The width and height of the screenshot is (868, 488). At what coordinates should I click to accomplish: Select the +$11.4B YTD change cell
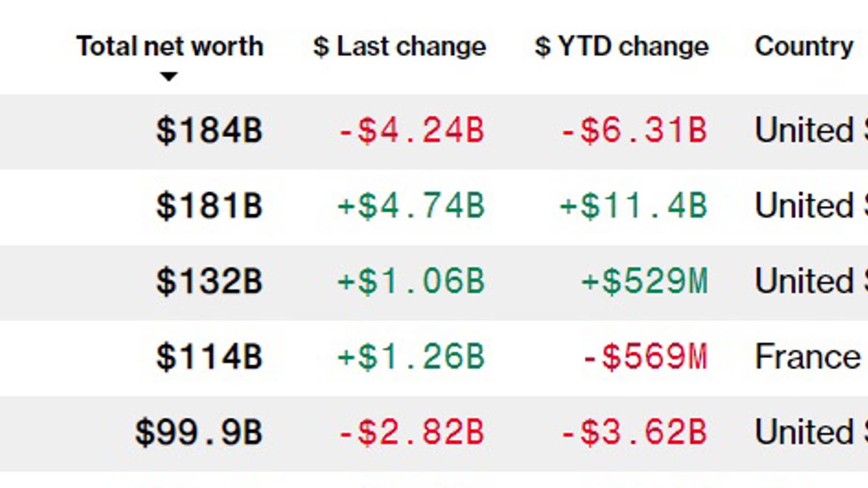click(634, 207)
